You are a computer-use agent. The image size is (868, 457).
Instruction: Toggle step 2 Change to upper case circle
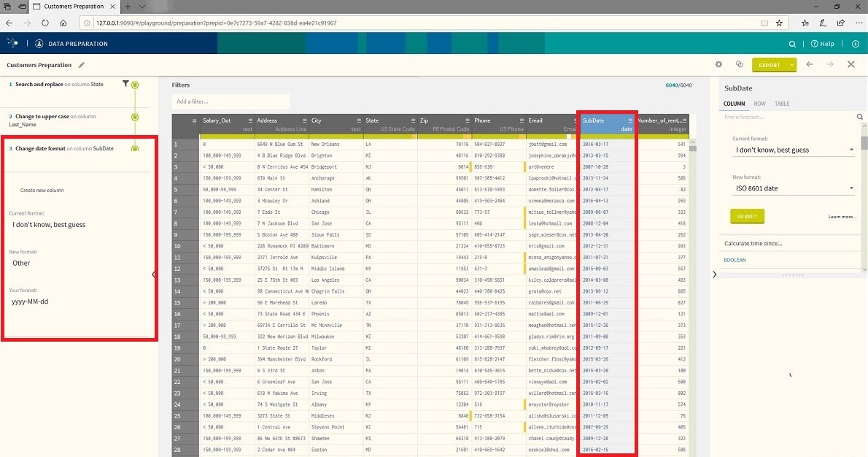click(135, 117)
